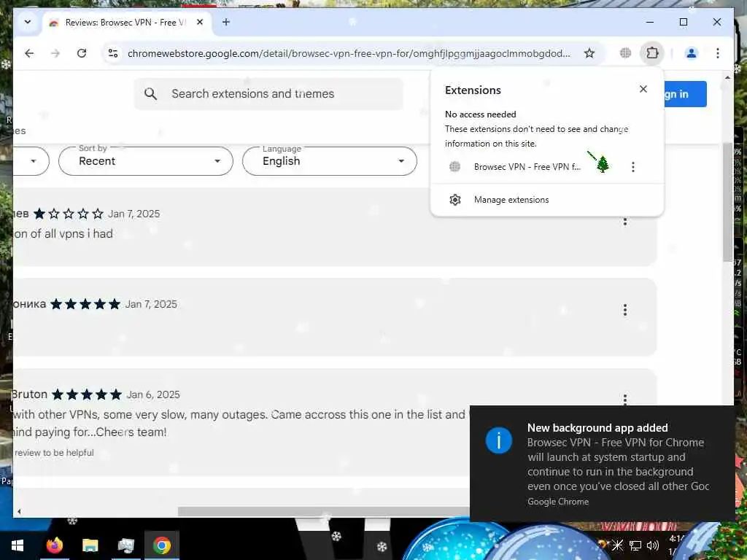This screenshot has width=747, height=560.
Task: Reload the Chrome Web Store page
Action: (x=82, y=53)
